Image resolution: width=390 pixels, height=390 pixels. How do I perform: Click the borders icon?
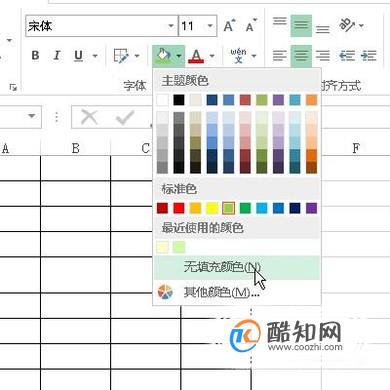121,55
